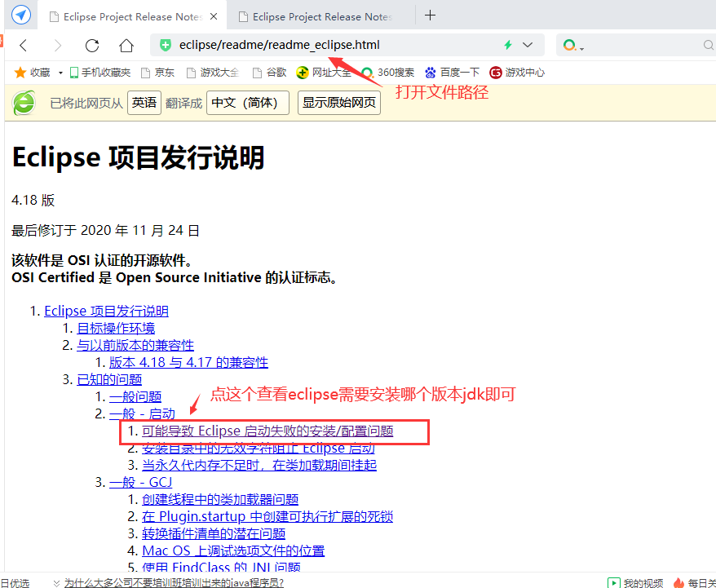Reload the page with refresh icon
This screenshot has height=588, width=716.
click(x=92, y=45)
